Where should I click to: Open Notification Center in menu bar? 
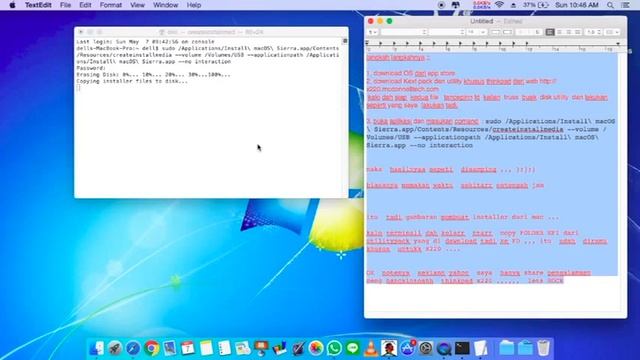point(625,5)
